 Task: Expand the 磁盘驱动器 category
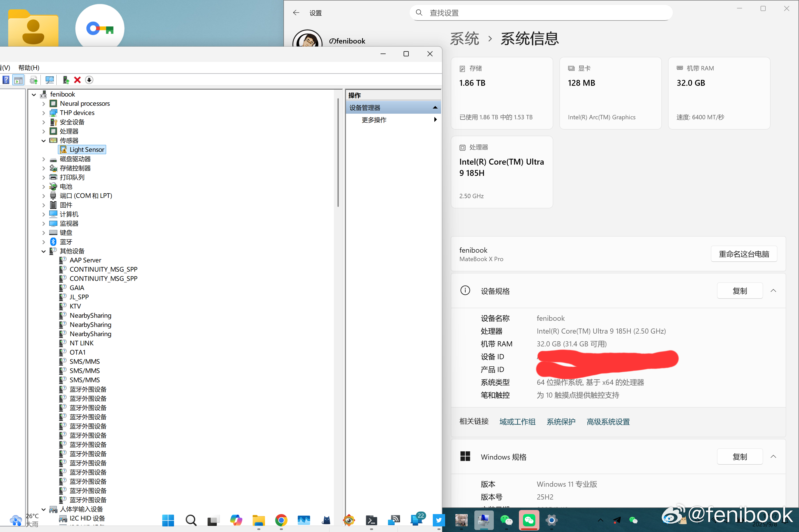click(44, 159)
